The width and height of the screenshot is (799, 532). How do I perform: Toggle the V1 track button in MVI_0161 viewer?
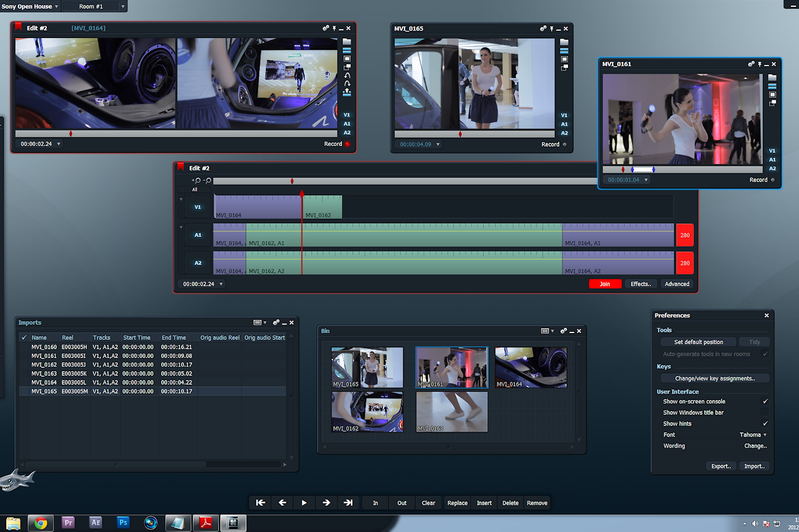click(x=772, y=151)
